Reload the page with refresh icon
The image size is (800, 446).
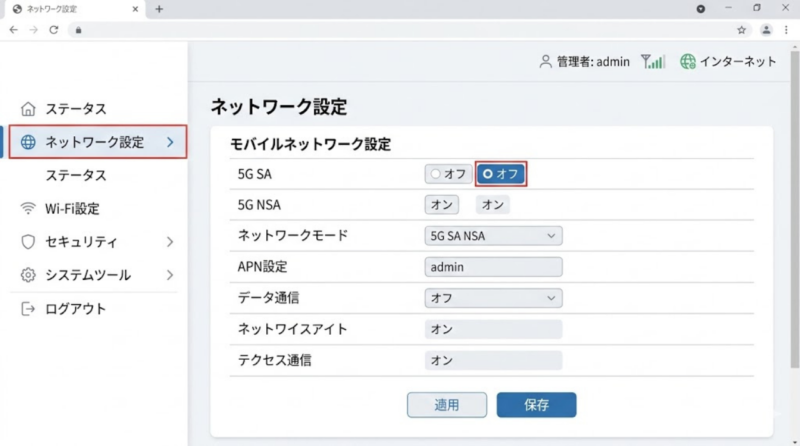pos(54,30)
